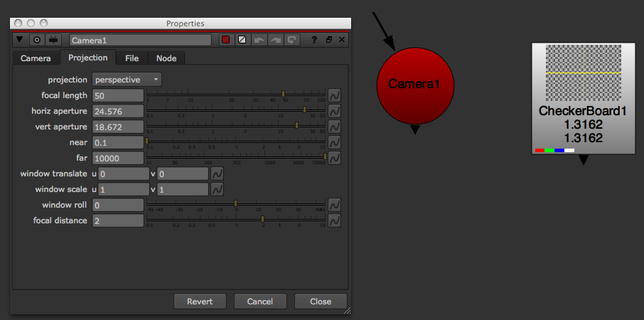This screenshot has height=320, width=644.
Task: Open the animation menu for window translate
Action: pyautogui.click(x=218, y=174)
